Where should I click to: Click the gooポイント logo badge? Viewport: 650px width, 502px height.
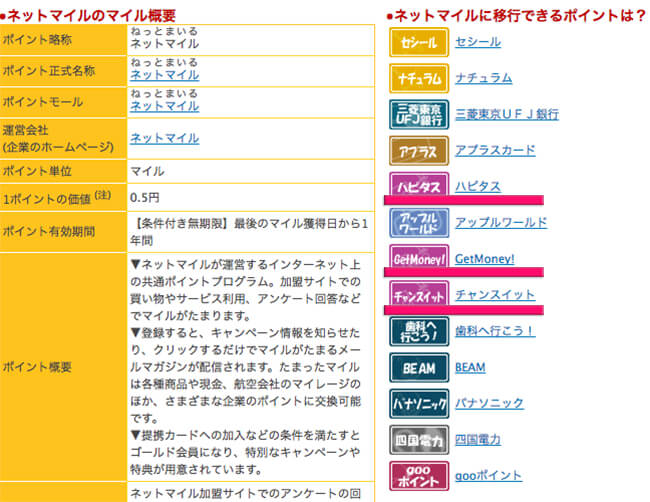[419, 475]
